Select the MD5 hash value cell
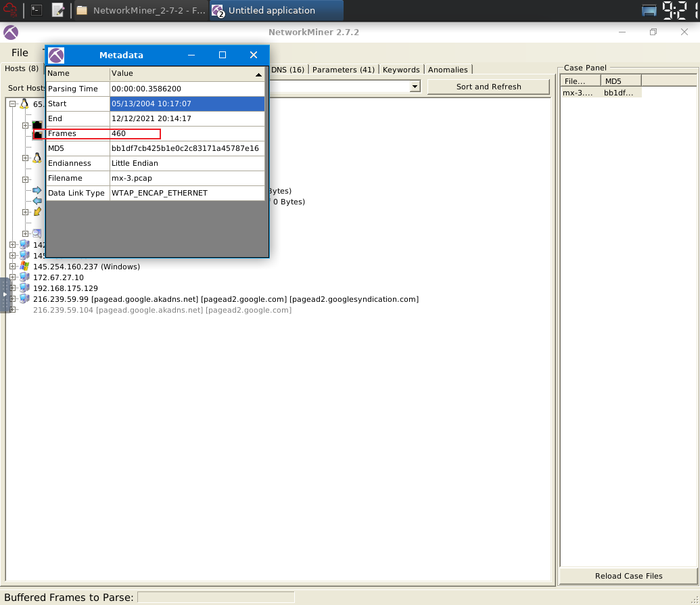 (x=187, y=148)
